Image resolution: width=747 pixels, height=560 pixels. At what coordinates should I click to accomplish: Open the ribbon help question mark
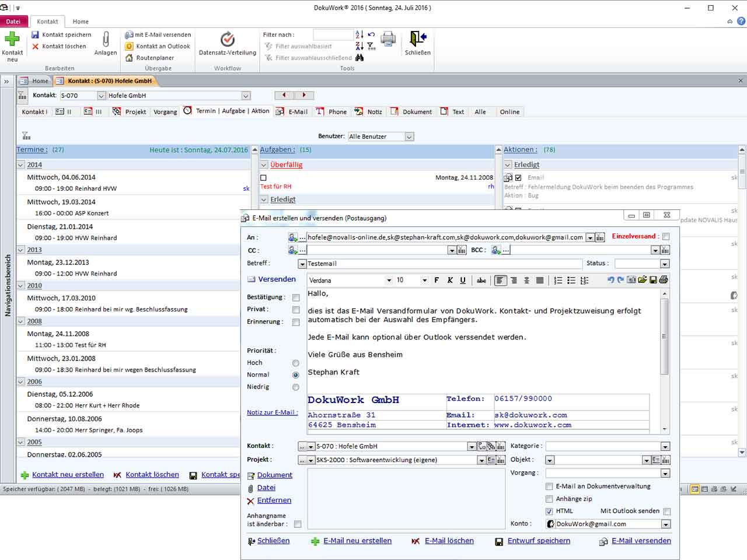point(741,22)
